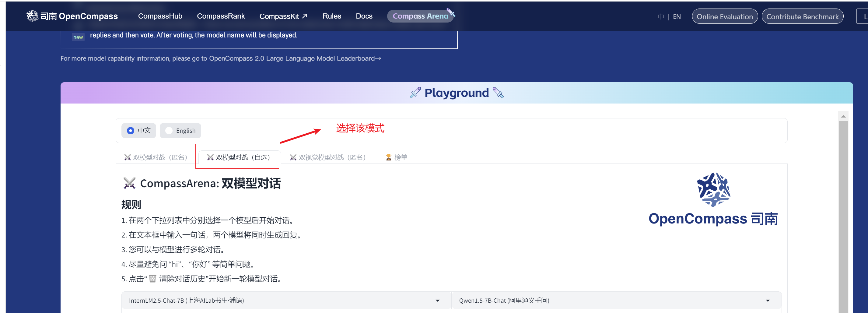The image size is (868, 313).
Task: Select the English radio button
Action: tap(180, 131)
